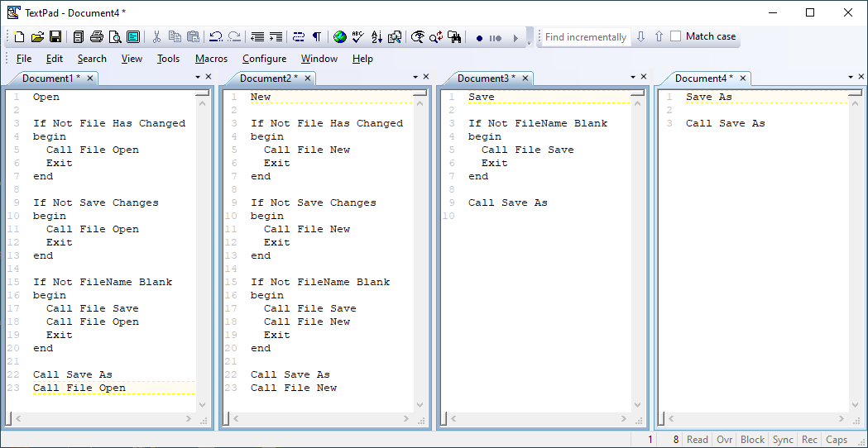Open tab list dropdown in Document2 pane
Image resolution: width=868 pixels, height=448 pixels.
point(415,78)
